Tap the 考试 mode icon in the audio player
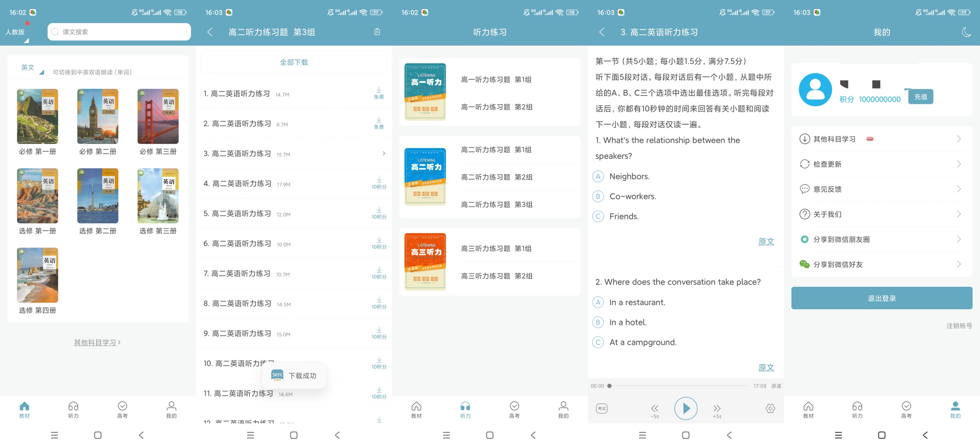This screenshot has height=447, width=980. pos(602,409)
